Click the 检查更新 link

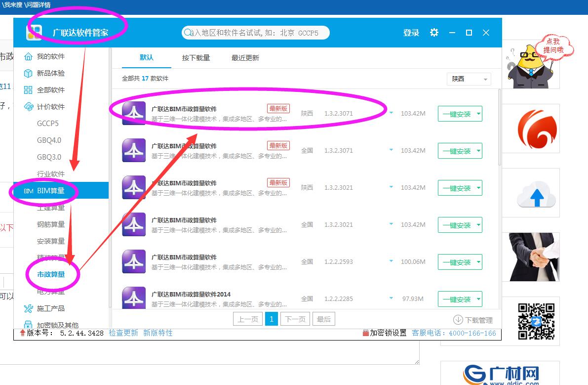point(123,333)
